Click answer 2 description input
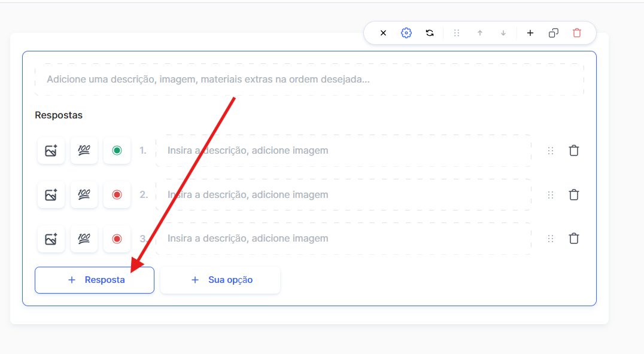The height and width of the screenshot is (354, 644). pos(343,194)
